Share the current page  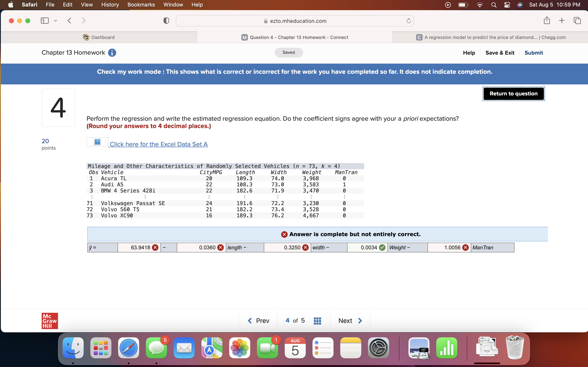547,20
